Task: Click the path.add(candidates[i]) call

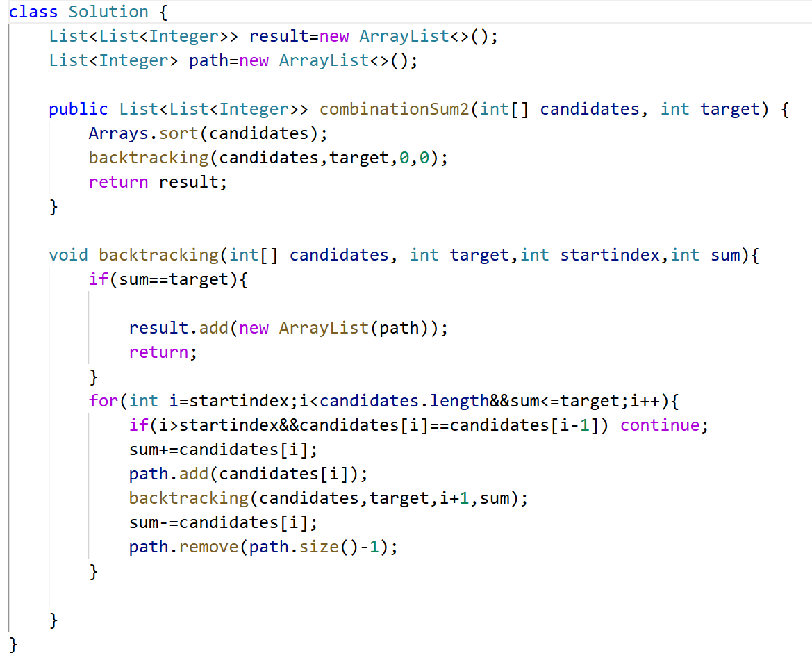Action: coord(248,474)
